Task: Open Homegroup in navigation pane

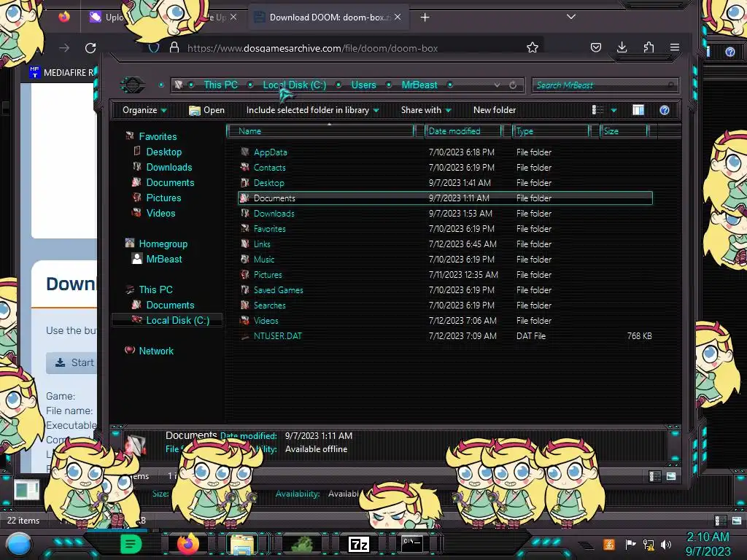Action: (163, 244)
